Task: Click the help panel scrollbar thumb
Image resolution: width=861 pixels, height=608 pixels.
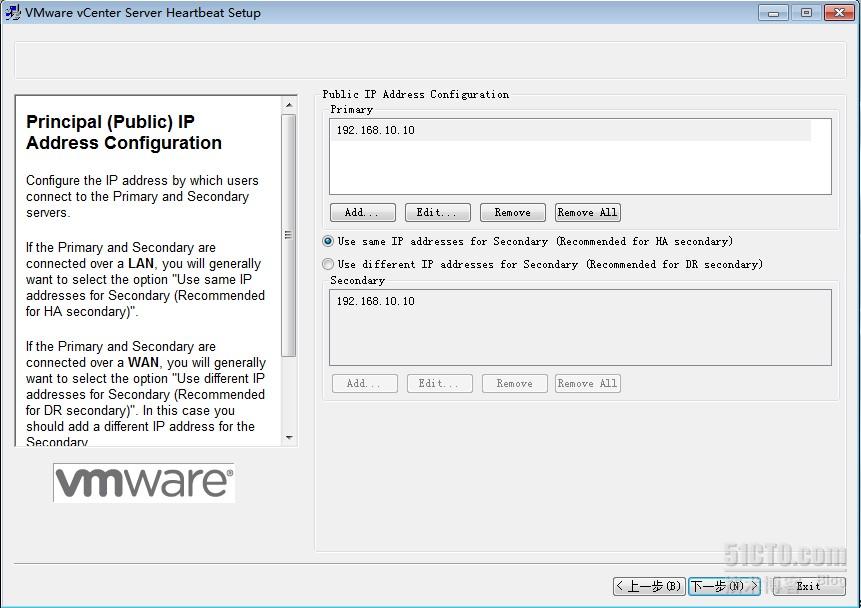Action: pyautogui.click(x=289, y=235)
